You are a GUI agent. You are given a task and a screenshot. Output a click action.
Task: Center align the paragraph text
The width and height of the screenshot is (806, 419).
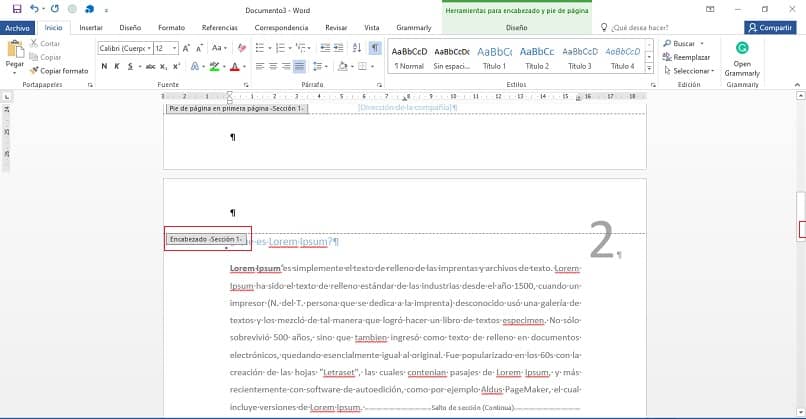click(272, 67)
